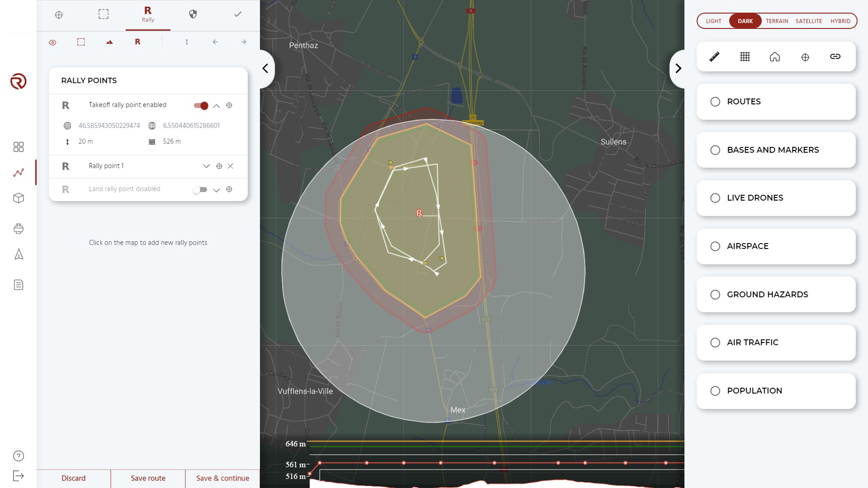Select the Dark map style
This screenshot has height=488, width=868.
pyautogui.click(x=745, y=21)
